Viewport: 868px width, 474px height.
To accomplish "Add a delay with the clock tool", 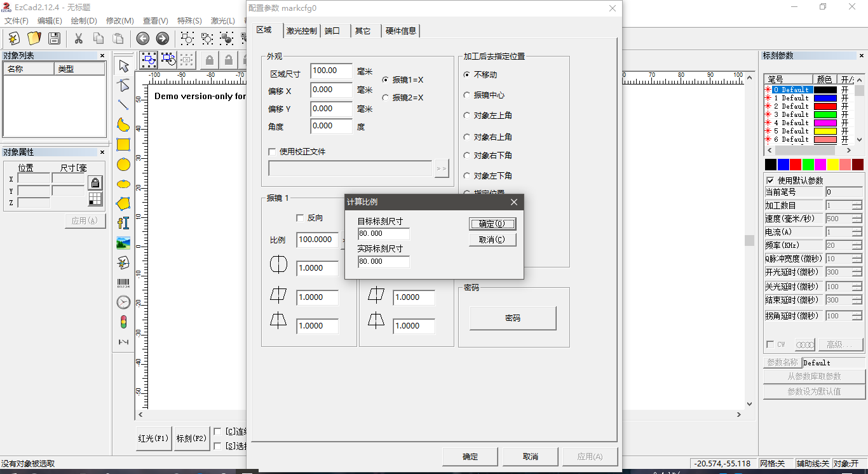I will 123,302.
